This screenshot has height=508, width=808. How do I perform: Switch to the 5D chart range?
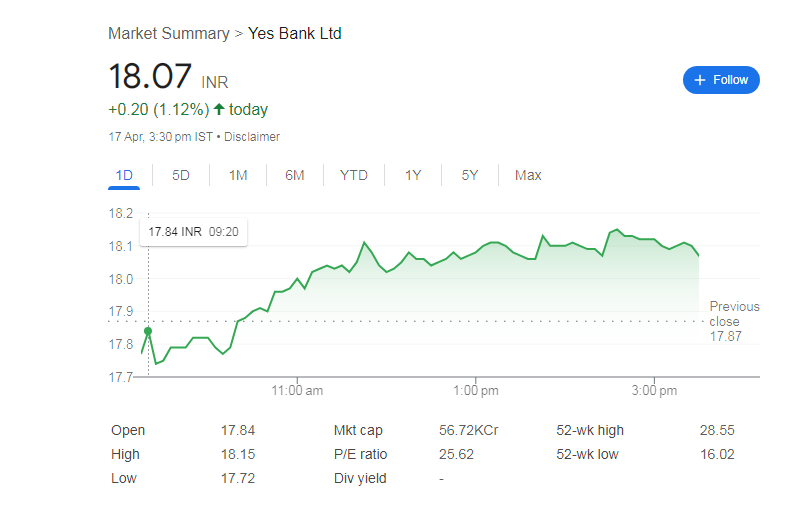point(181,175)
